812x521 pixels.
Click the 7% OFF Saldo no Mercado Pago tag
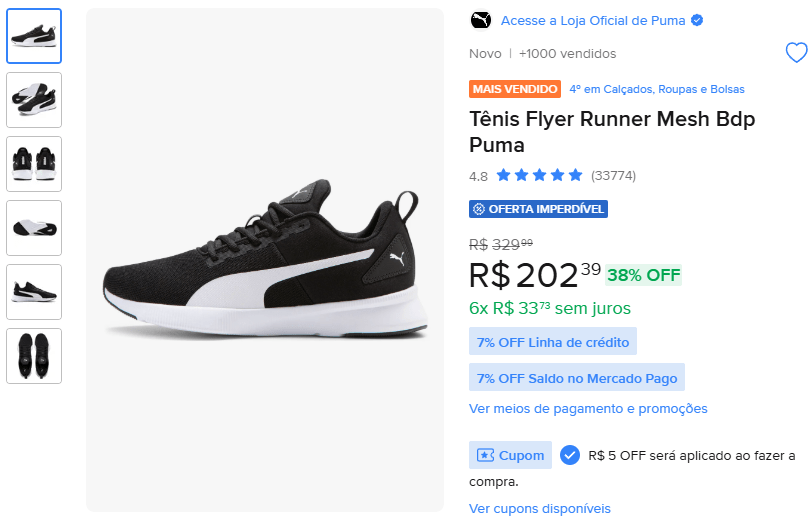pos(577,378)
